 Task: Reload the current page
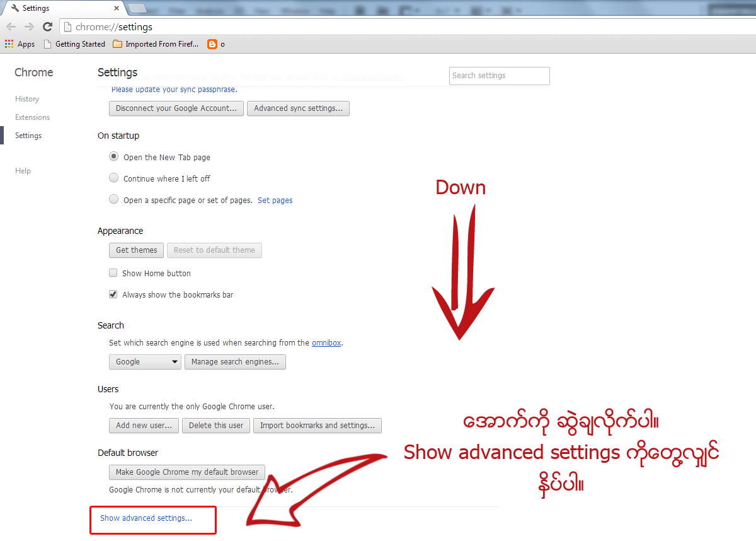[47, 26]
